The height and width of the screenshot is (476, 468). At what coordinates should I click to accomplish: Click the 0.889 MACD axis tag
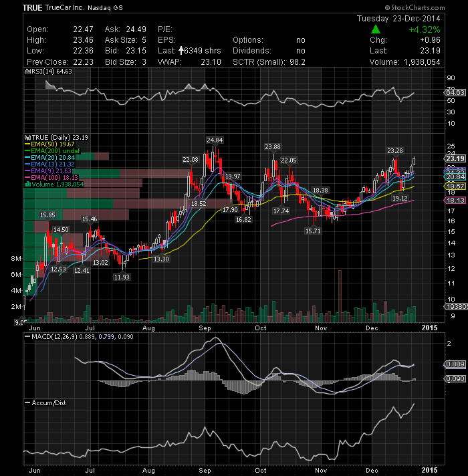tap(455, 364)
